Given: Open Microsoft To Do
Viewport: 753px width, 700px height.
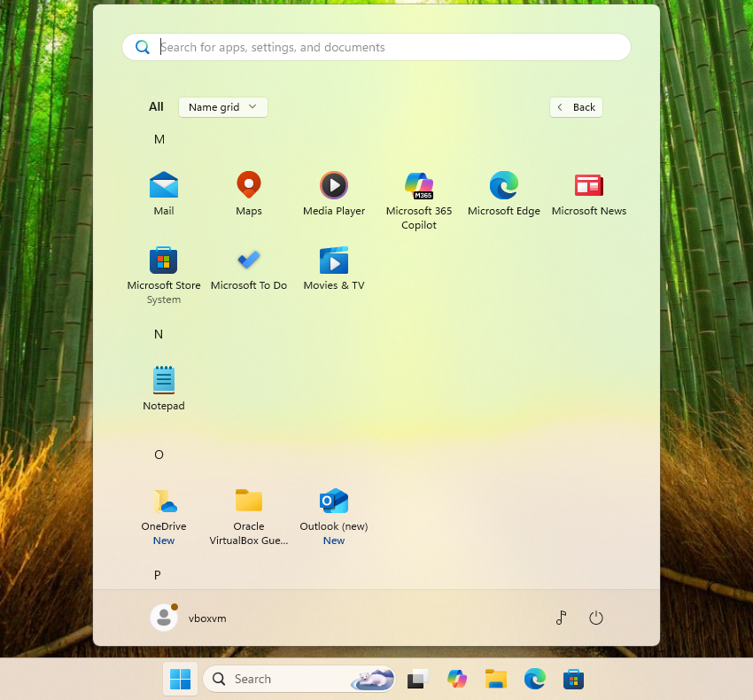Looking at the screenshot, I should [249, 268].
